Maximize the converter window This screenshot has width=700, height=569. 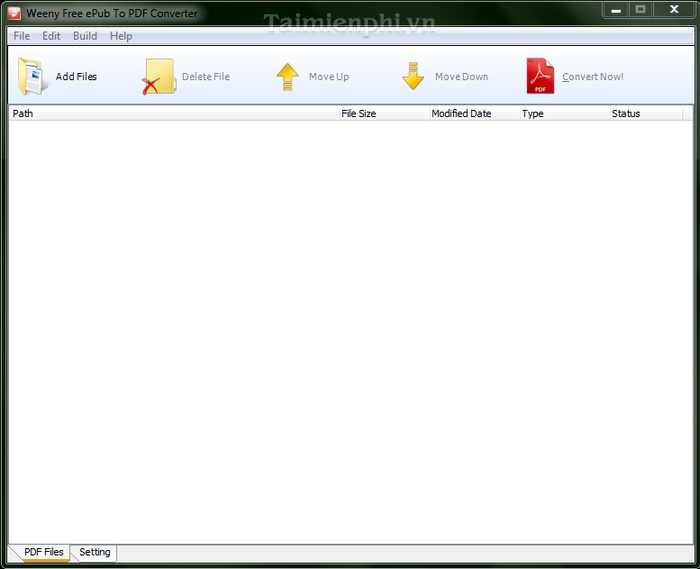pyautogui.click(x=641, y=10)
